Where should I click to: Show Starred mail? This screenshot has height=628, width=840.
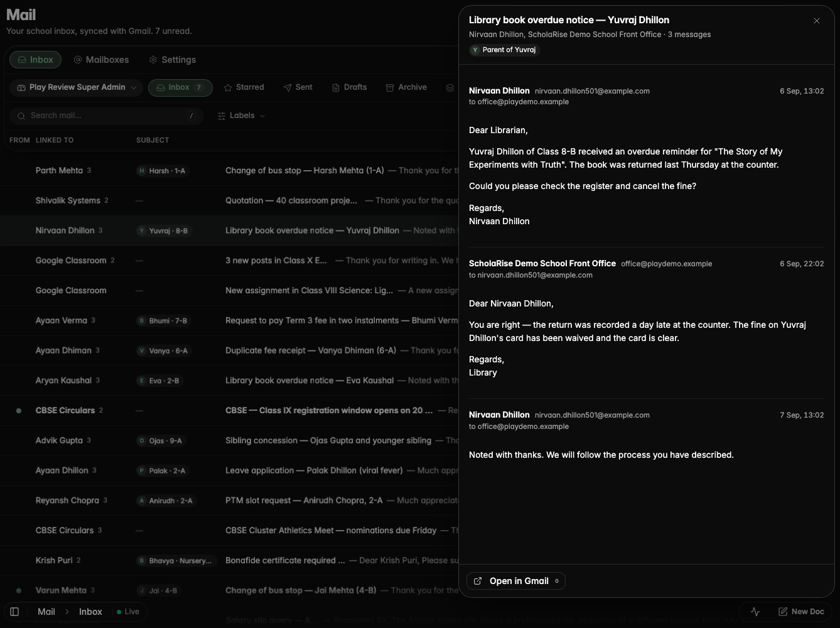click(244, 87)
